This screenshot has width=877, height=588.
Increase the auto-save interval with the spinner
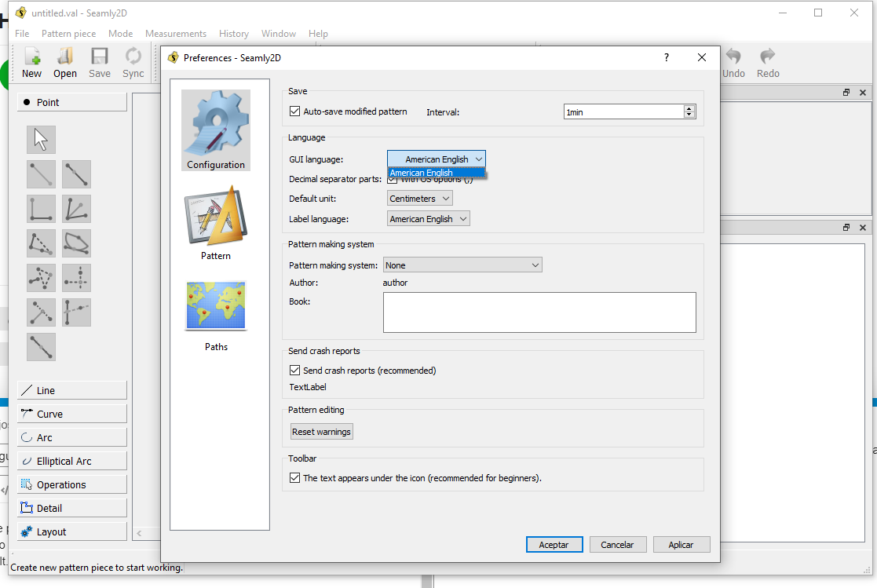click(689, 108)
